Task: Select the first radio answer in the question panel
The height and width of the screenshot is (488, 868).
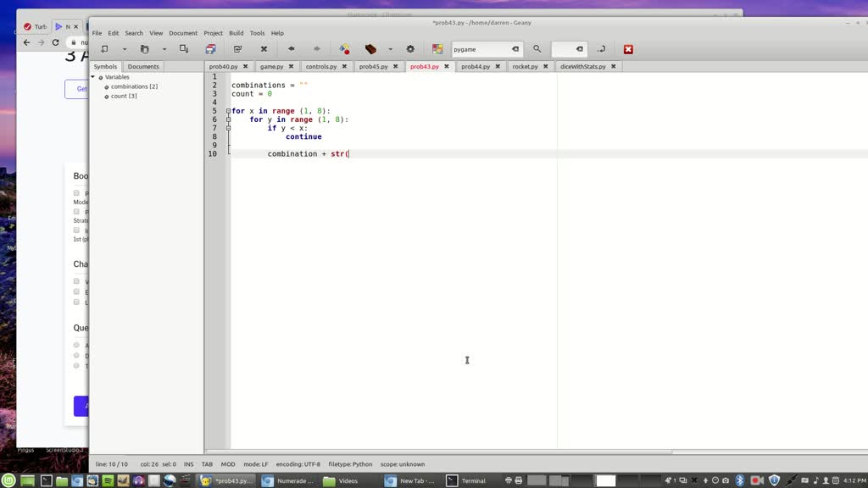Action: point(76,345)
